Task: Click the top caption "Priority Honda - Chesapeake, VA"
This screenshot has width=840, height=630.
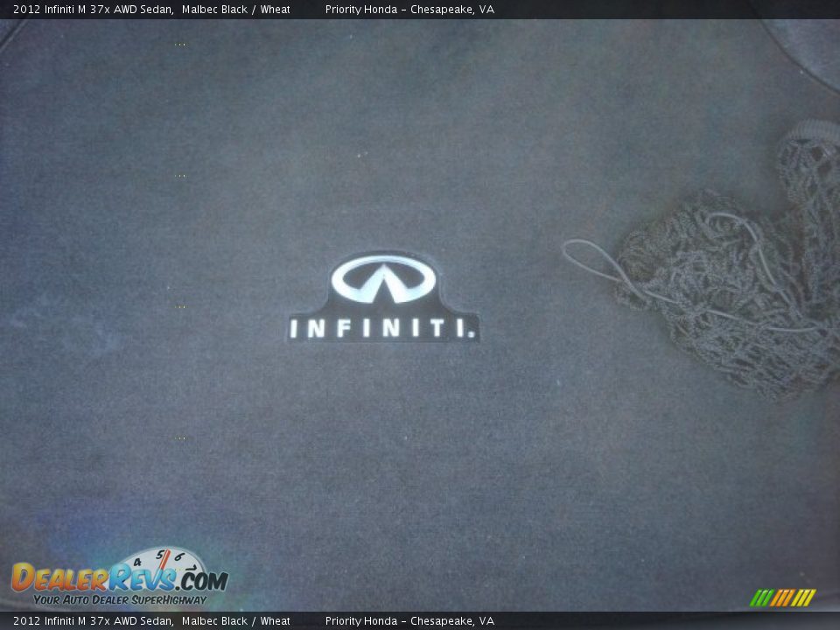Action: point(409,10)
